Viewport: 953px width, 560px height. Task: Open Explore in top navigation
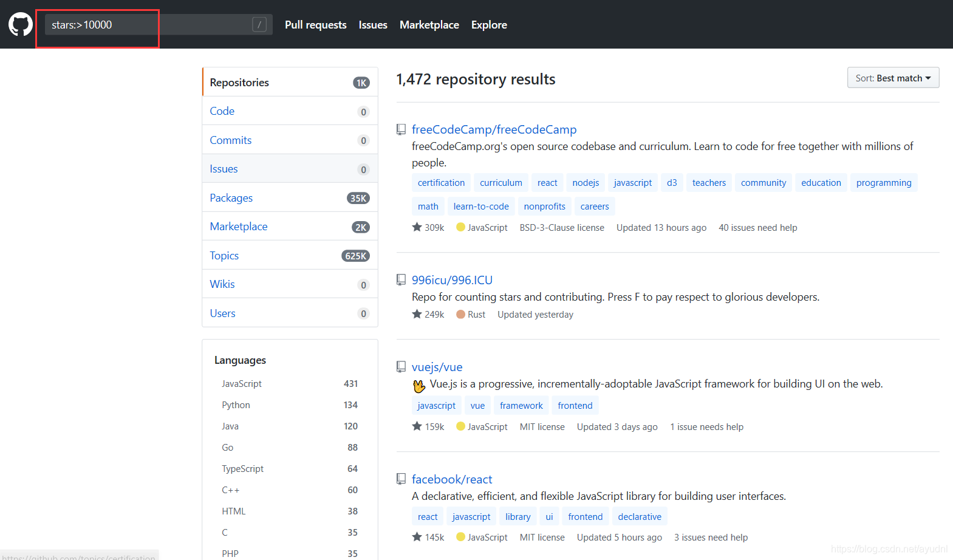(x=489, y=25)
